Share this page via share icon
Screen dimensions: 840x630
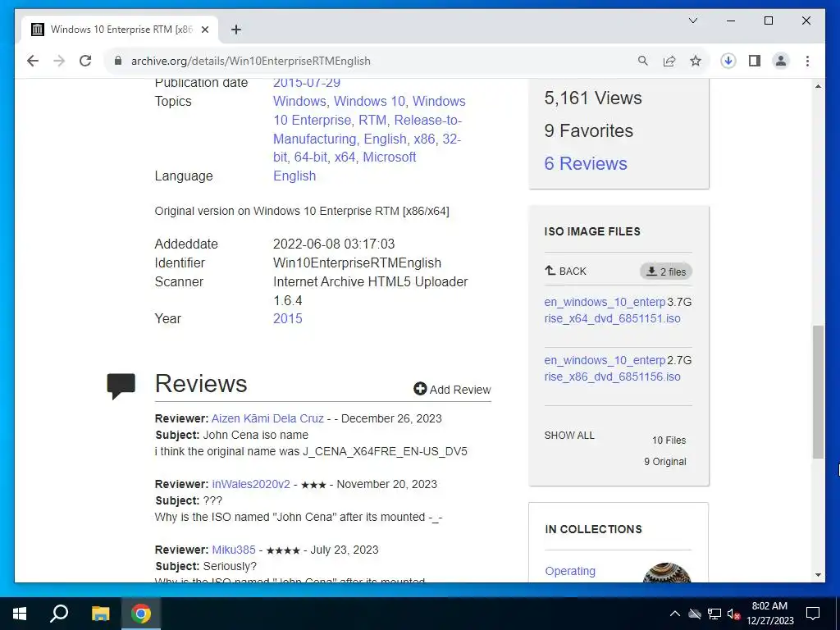[669, 61]
